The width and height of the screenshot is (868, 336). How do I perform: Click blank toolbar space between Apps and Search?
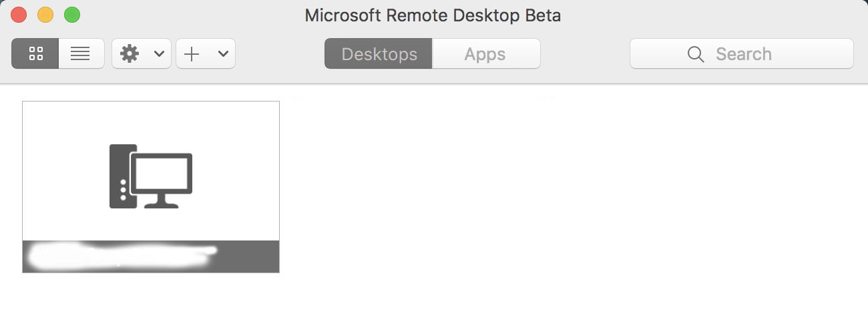(584, 54)
